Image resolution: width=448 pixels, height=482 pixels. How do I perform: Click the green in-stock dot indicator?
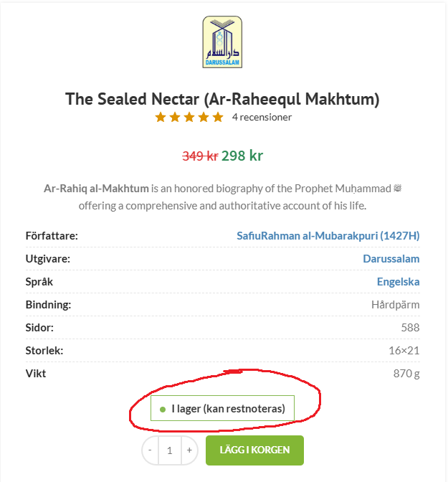tap(163, 410)
